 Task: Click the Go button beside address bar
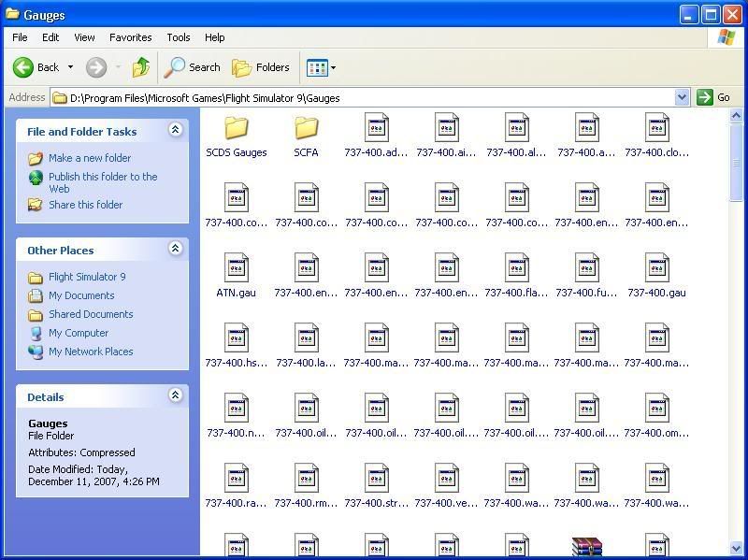(x=714, y=97)
